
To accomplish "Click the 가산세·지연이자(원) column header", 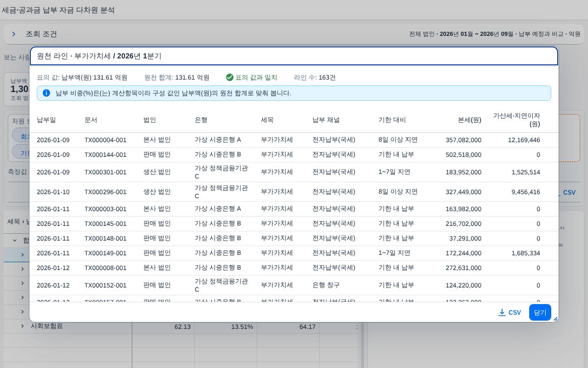I will click(x=517, y=120).
